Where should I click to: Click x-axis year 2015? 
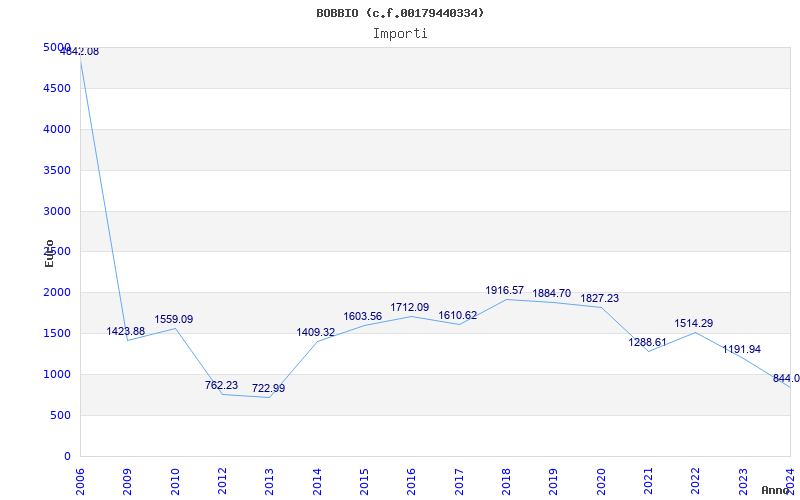pyautogui.click(x=364, y=483)
